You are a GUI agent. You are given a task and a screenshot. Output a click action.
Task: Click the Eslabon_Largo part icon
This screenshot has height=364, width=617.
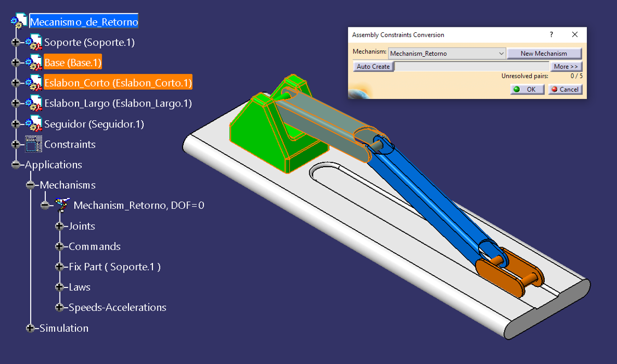pyautogui.click(x=33, y=103)
